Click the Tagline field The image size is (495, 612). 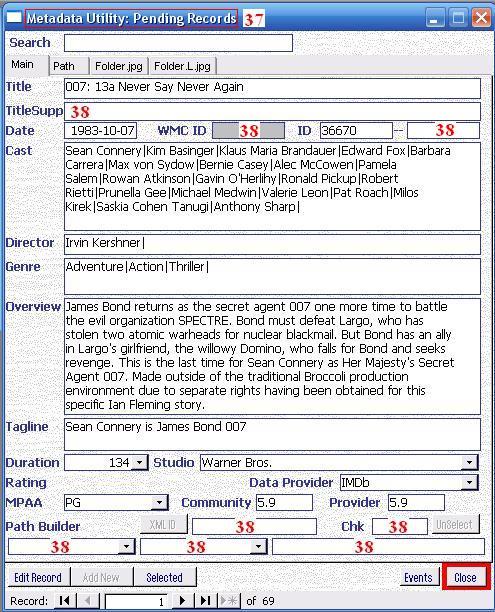[x=272, y=434]
